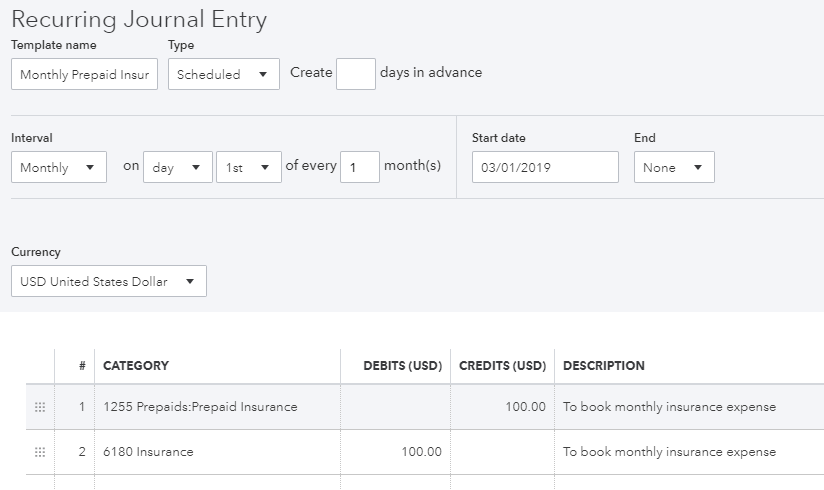
Task: Grab the drag handle icon for row 1
Action: click(40, 407)
